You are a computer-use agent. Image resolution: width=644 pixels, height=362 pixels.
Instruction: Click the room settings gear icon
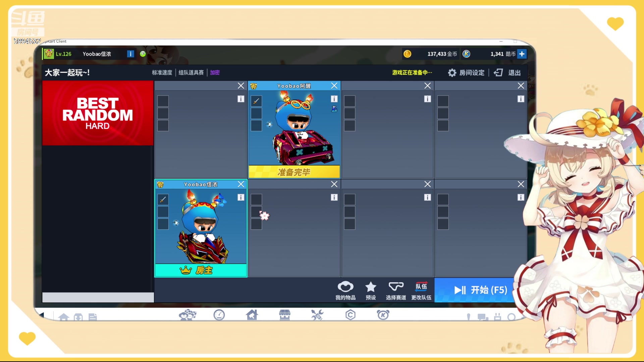pyautogui.click(x=452, y=72)
